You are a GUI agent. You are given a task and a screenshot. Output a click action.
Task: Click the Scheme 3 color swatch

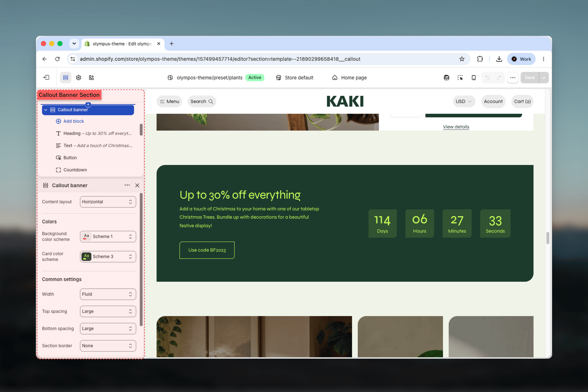point(86,256)
